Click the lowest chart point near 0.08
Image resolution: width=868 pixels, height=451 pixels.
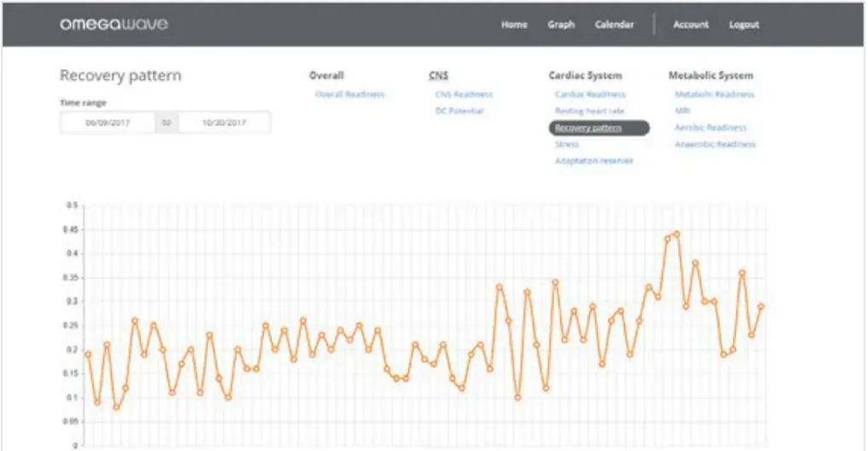(116, 407)
